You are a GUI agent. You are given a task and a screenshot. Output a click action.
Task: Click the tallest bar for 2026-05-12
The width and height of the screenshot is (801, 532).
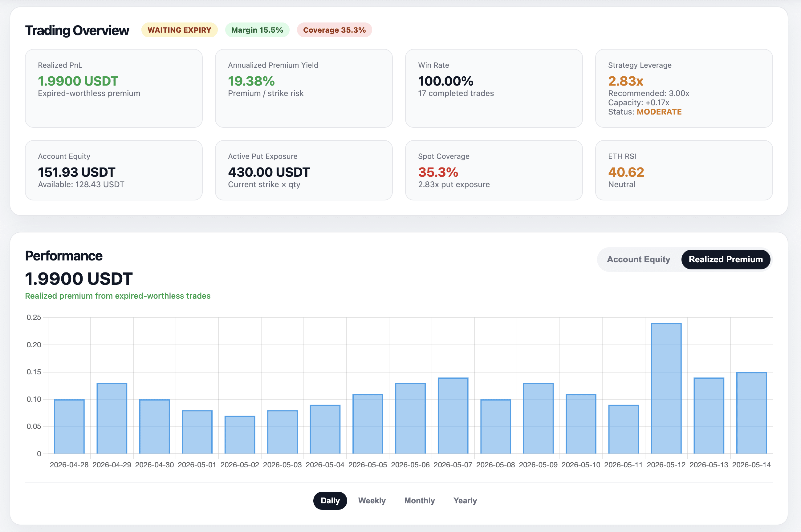666,389
